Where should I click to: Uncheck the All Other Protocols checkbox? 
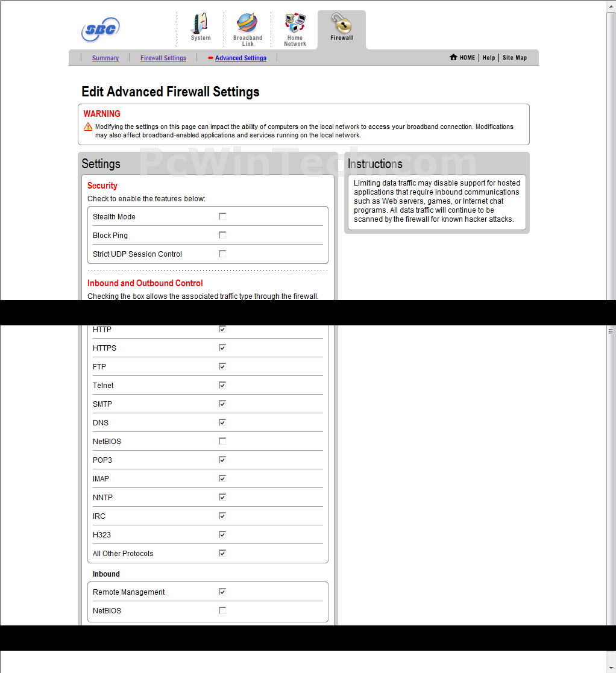pos(222,553)
